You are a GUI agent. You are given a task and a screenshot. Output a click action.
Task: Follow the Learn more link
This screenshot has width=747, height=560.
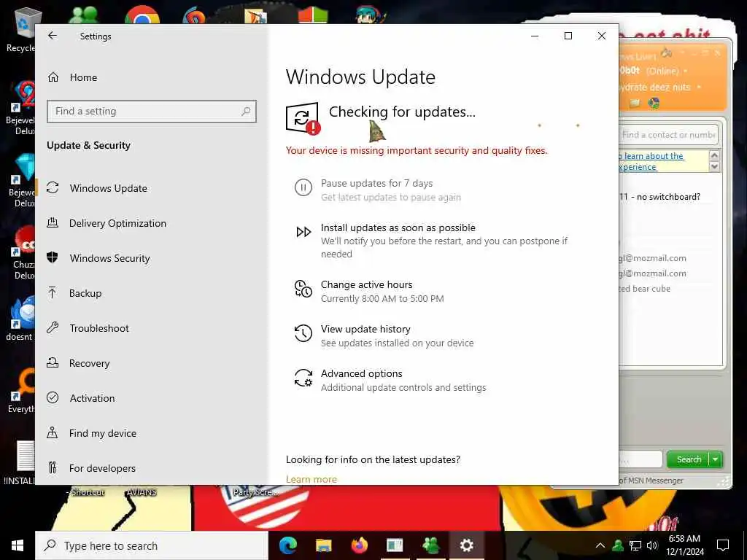click(311, 479)
